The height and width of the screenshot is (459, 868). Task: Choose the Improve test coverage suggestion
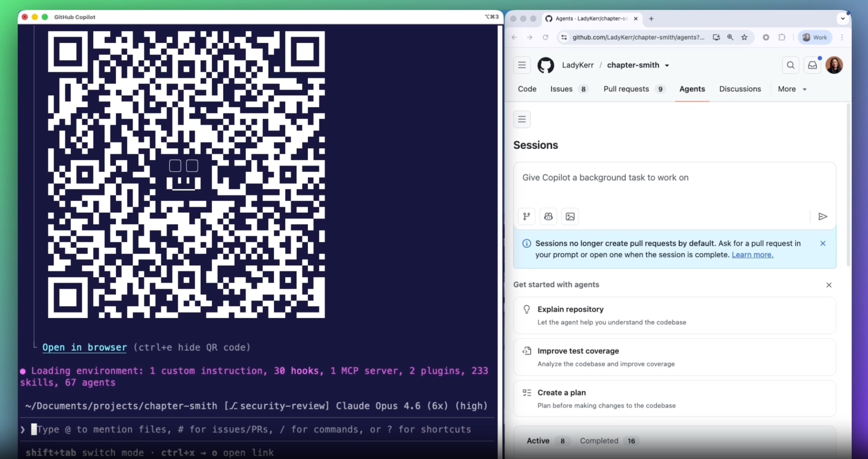click(x=674, y=357)
